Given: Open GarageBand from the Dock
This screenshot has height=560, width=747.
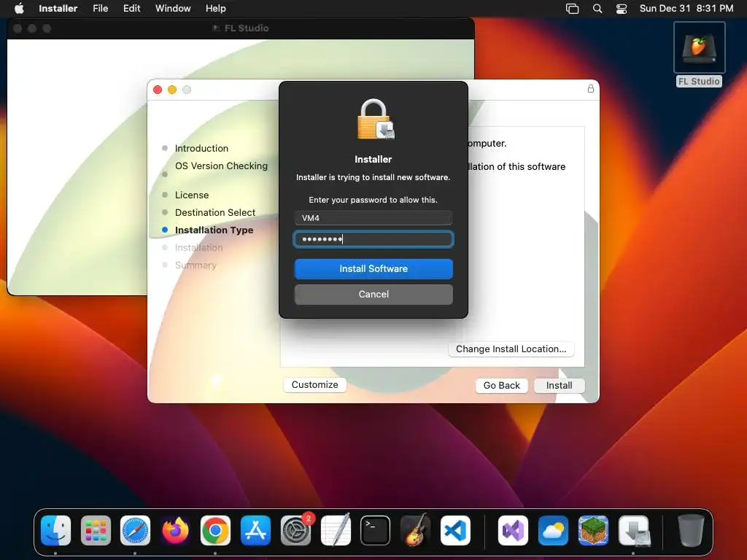Looking at the screenshot, I should coord(415,531).
